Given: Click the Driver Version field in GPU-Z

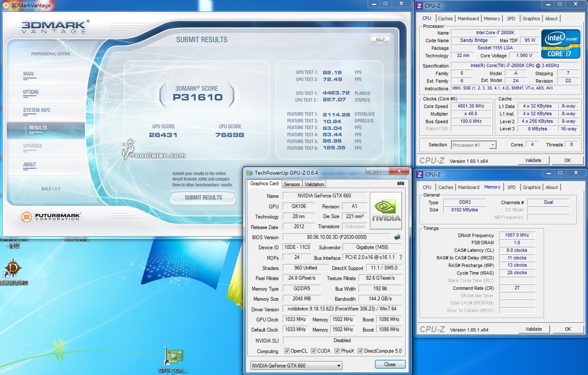Looking at the screenshot, I should 342,309.
